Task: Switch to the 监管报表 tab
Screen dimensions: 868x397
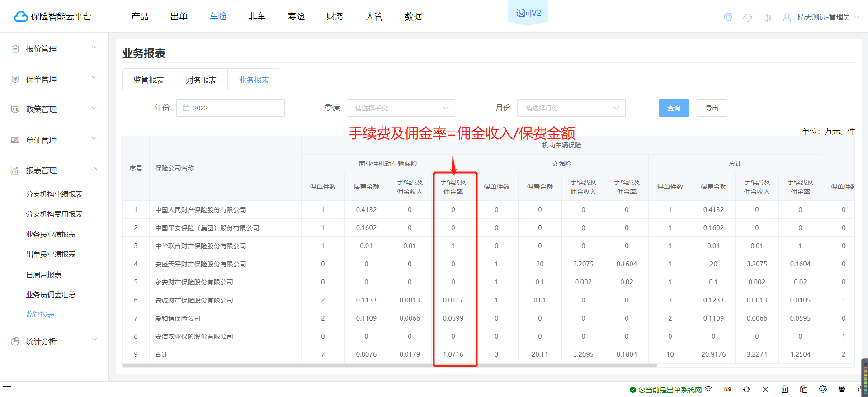Action: [149, 80]
